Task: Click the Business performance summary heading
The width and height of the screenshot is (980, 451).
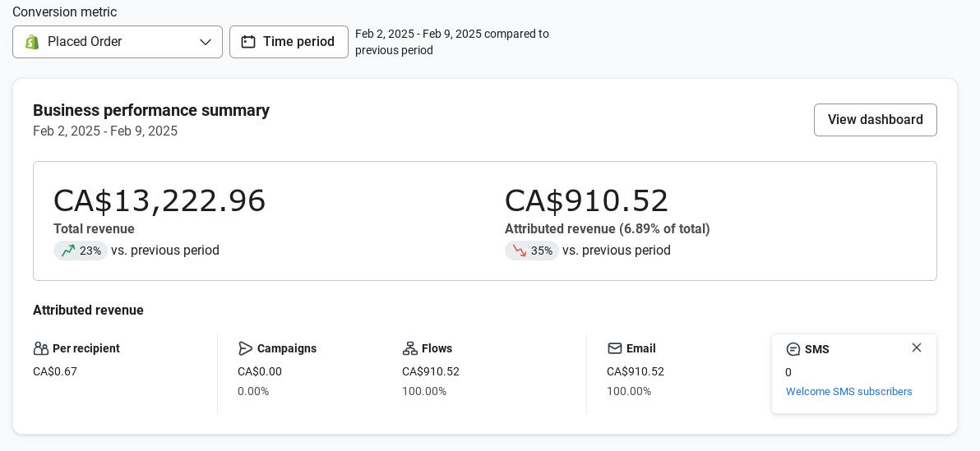Action: [x=151, y=110]
